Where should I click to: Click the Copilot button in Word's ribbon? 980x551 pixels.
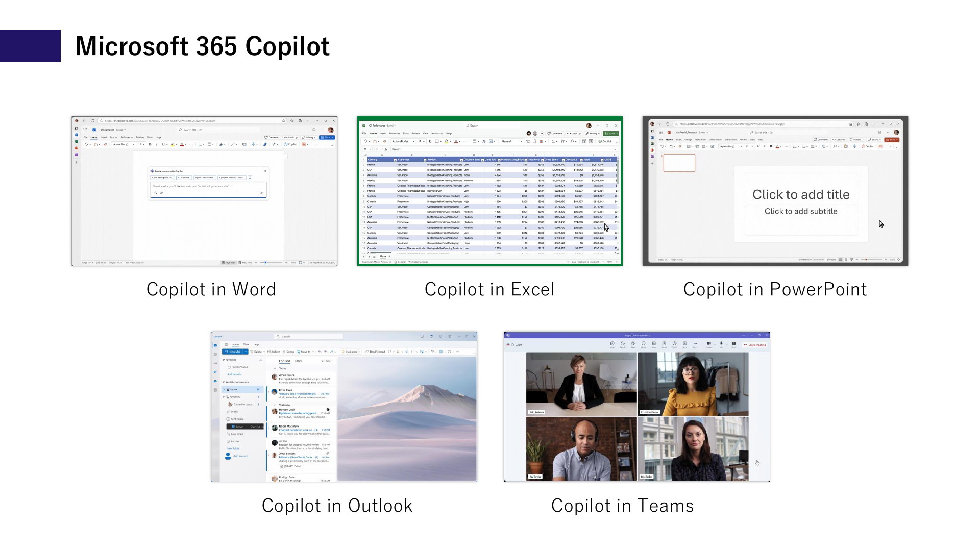point(290,144)
